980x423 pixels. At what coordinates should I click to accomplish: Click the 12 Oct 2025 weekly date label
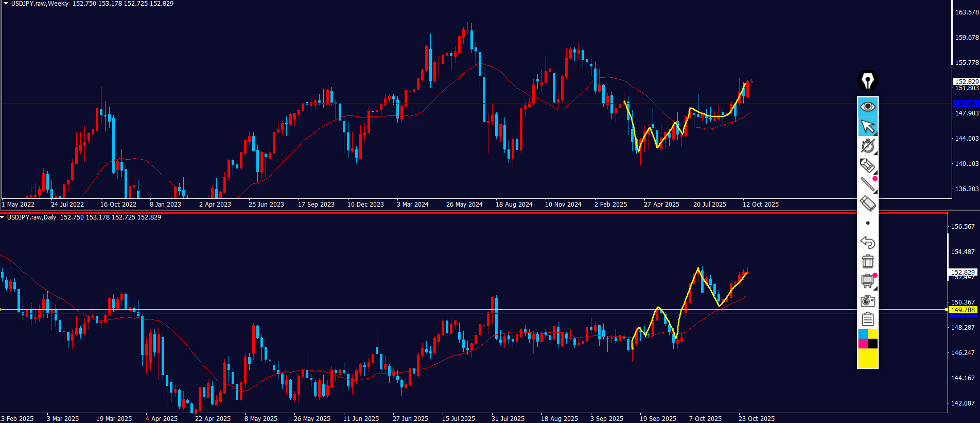click(760, 205)
